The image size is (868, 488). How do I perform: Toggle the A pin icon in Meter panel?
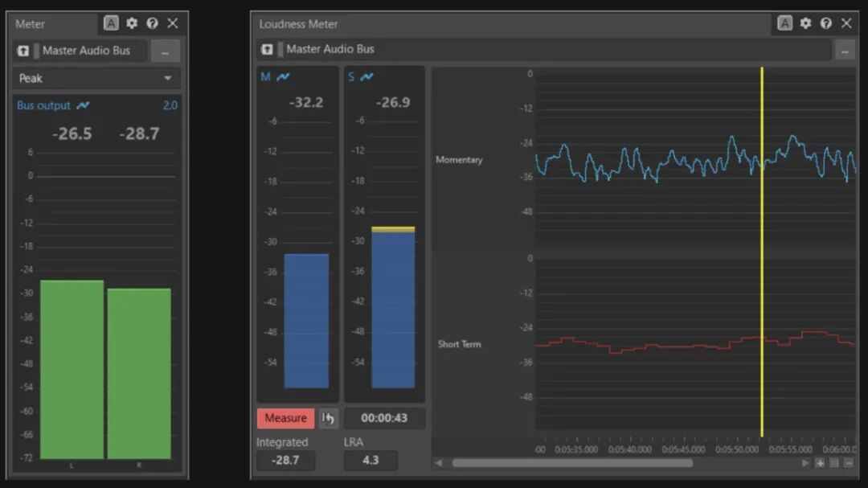(111, 23)
